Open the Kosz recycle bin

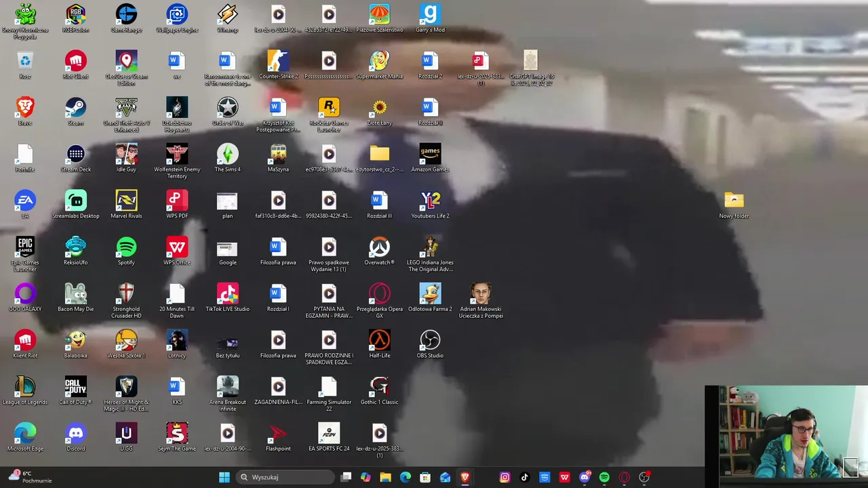click(x=25, y=65)
